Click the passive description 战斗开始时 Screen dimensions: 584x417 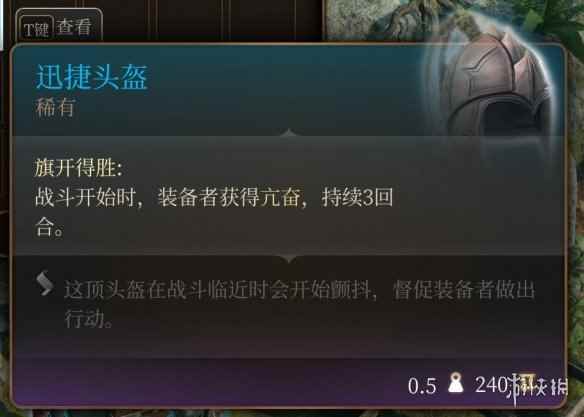(85, 198)
